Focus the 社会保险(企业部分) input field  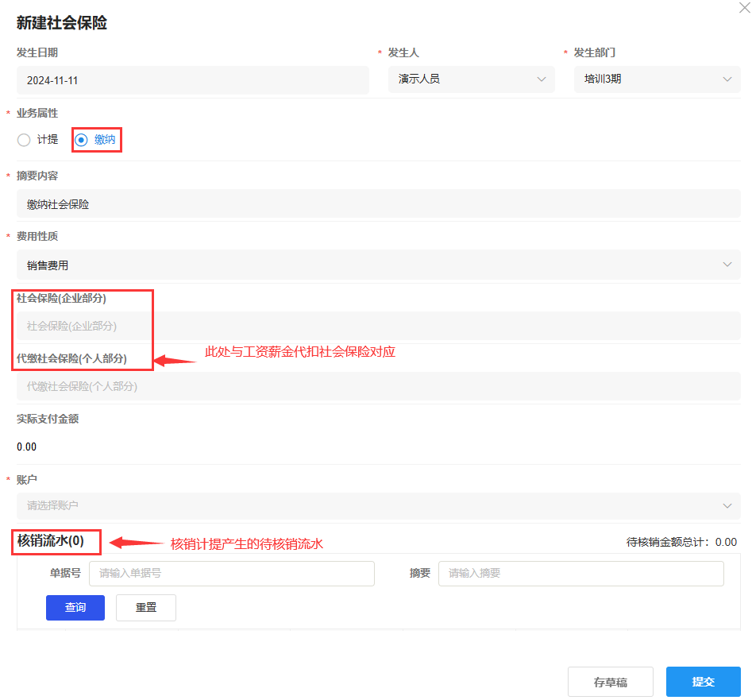click(x=378, y=326)
